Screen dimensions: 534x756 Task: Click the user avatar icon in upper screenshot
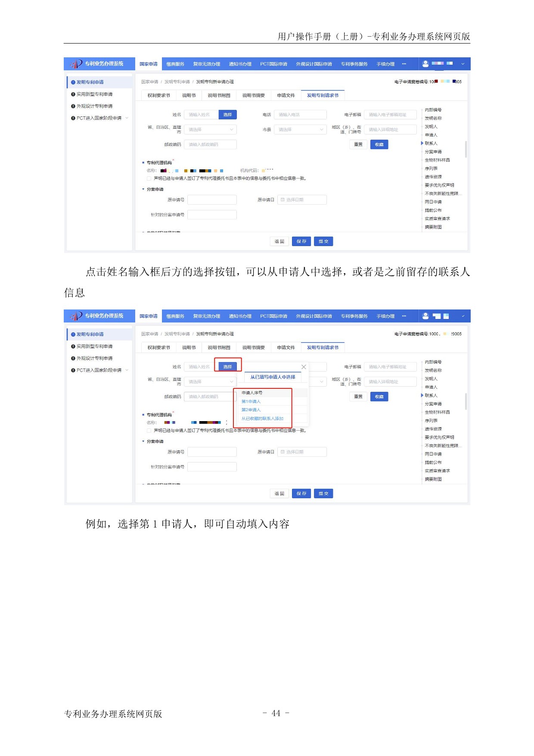coord(425,64)
